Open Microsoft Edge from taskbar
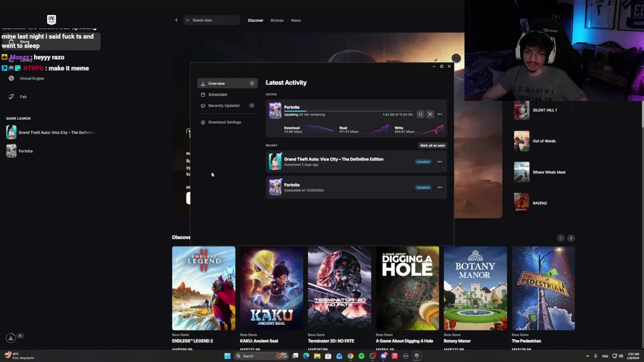The height and width of the screenshot is (362, 644). [306, 356]
